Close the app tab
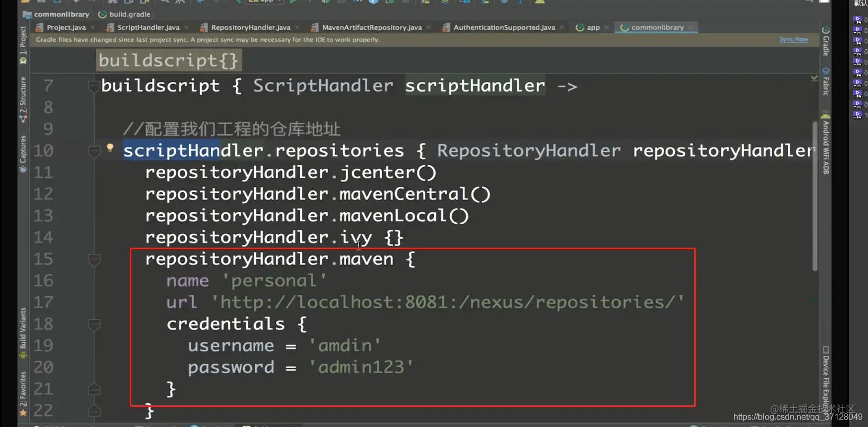The image size is (868, 427). tap(606, 28)
